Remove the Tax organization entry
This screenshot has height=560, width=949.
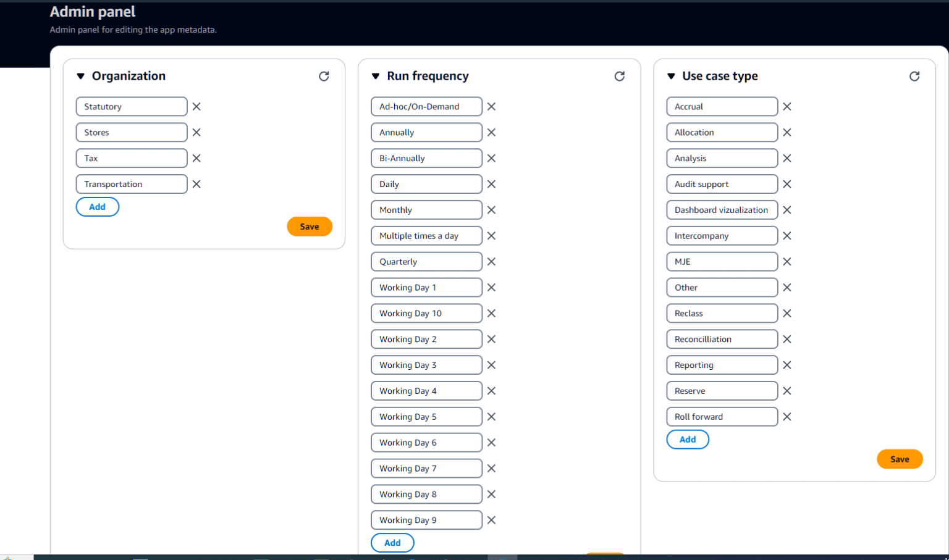(x=196, y=158)
